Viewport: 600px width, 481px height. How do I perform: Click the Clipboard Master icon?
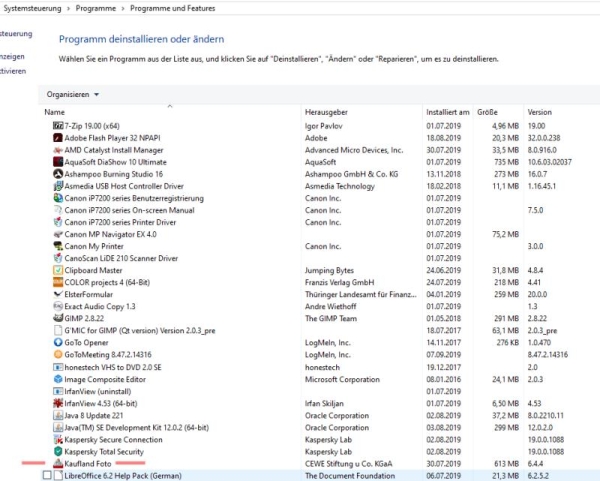[x=57, y=270]
